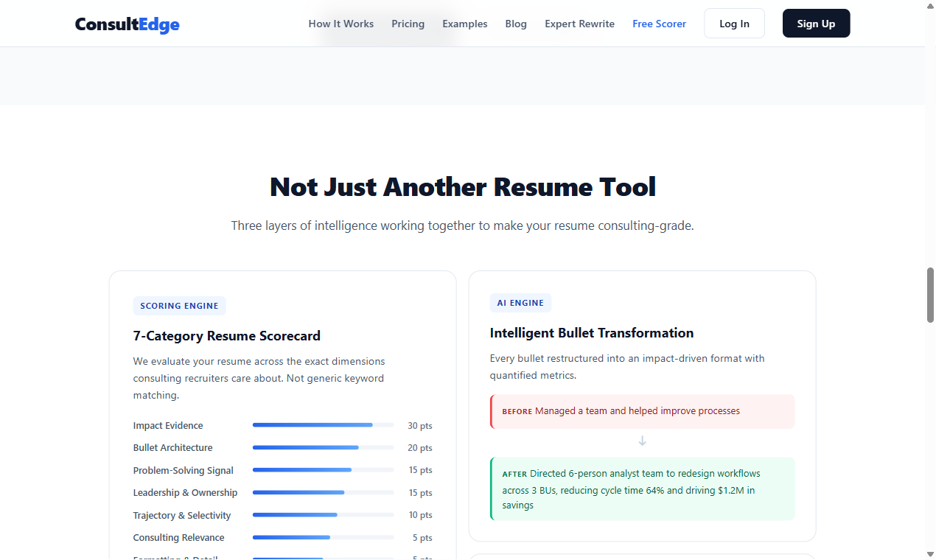Select the Free Scorer nav link

[659, 24]
